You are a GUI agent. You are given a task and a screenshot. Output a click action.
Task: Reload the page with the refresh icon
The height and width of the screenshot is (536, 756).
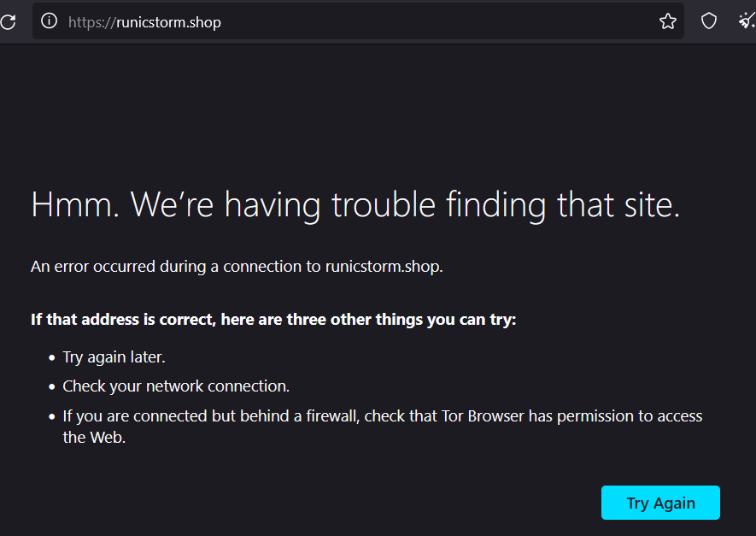click(x=8, y=22)
